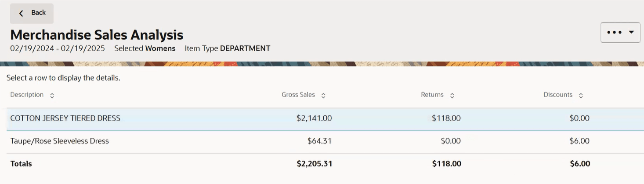Select the Description column header label
Image resolution: width=644 pixels, height=184 pixels.
(x=27, y=95)
